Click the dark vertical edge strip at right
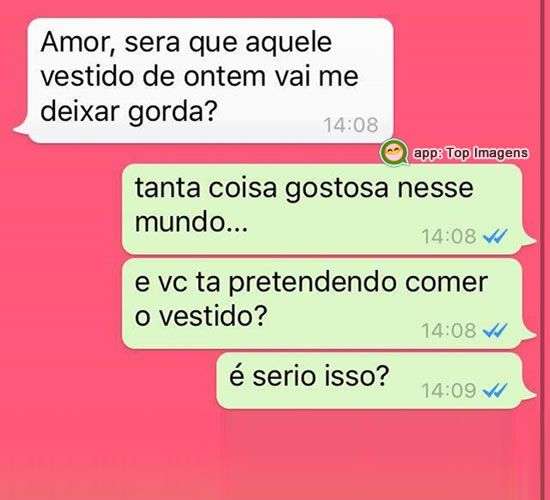The width and height of the screenshot is (550, 500). 543,250
